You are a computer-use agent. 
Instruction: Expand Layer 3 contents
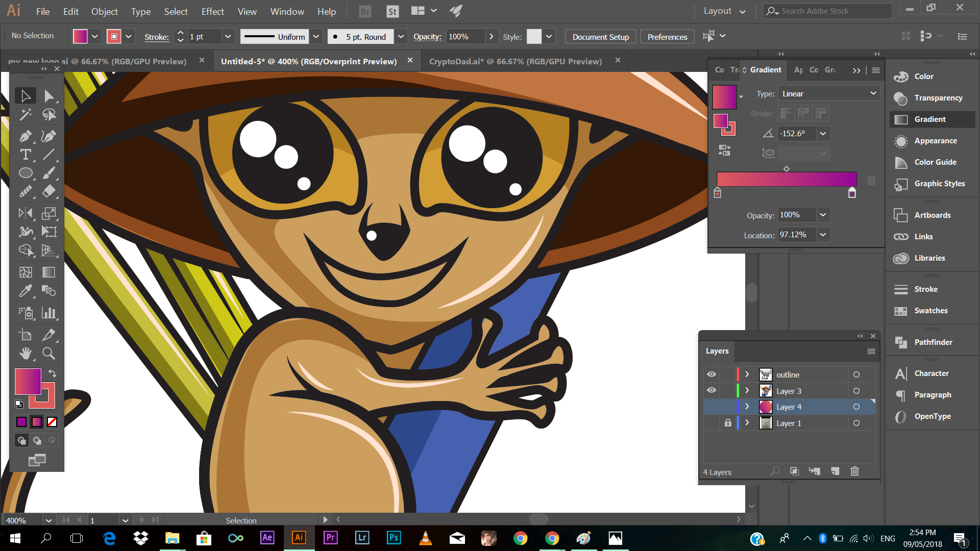point(747,390)
